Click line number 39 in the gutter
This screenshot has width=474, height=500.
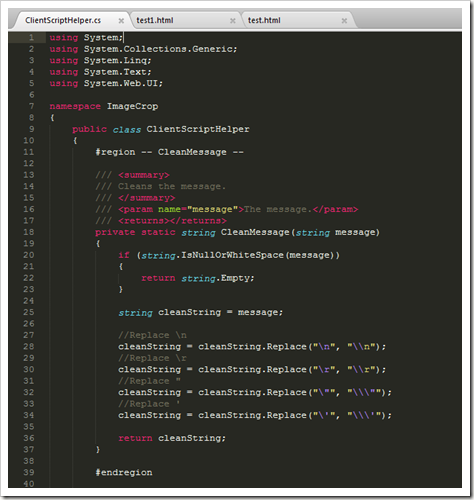coord(29,472)
